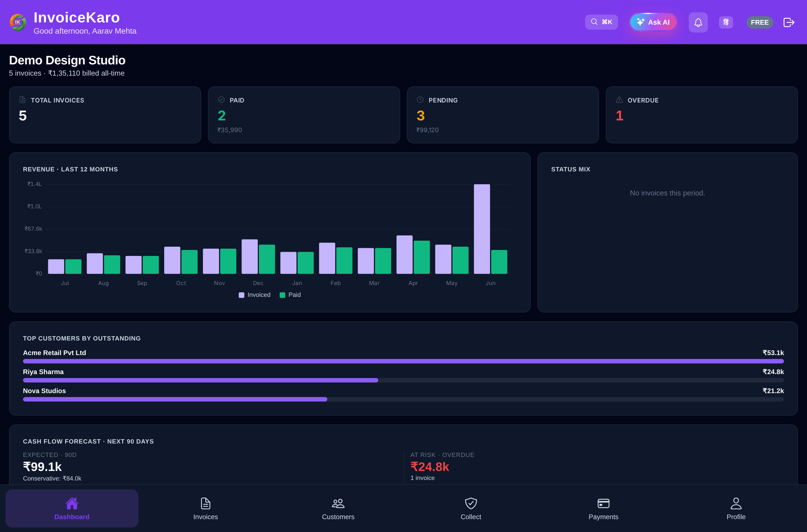Click the InvoiceKaro logo icon
Screen dimensions: 807x532
tap(18, 22)
